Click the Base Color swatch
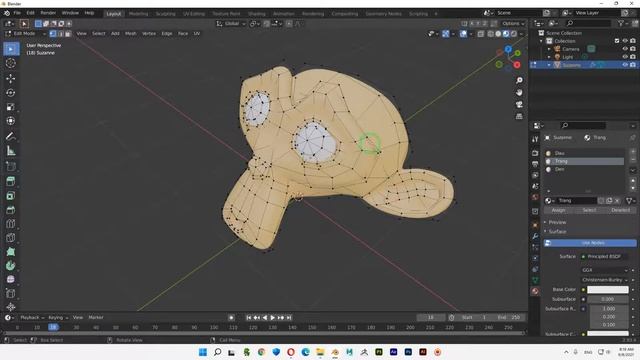 point(608,290)
